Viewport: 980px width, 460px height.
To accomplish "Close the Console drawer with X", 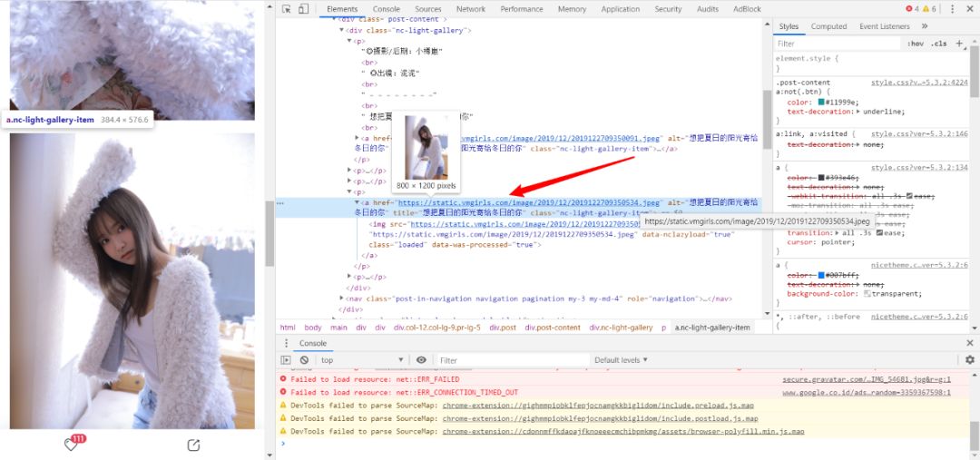I will point(969,343).
